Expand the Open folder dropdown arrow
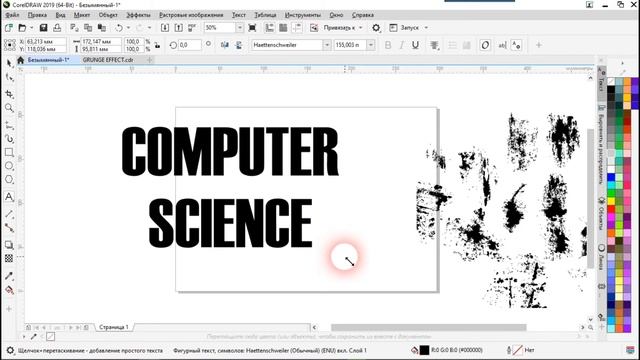The image size is (640, 360). click(x=31, y=28)
